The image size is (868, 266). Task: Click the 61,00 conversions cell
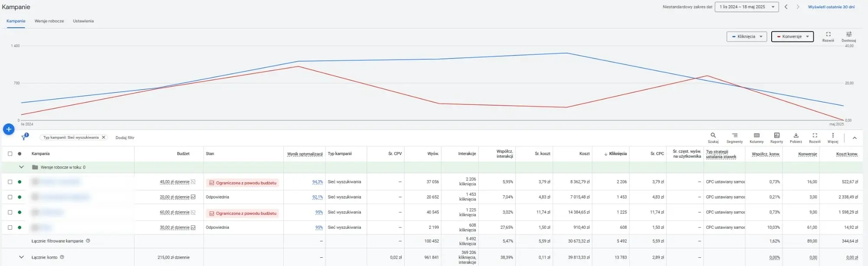point(812,227)
